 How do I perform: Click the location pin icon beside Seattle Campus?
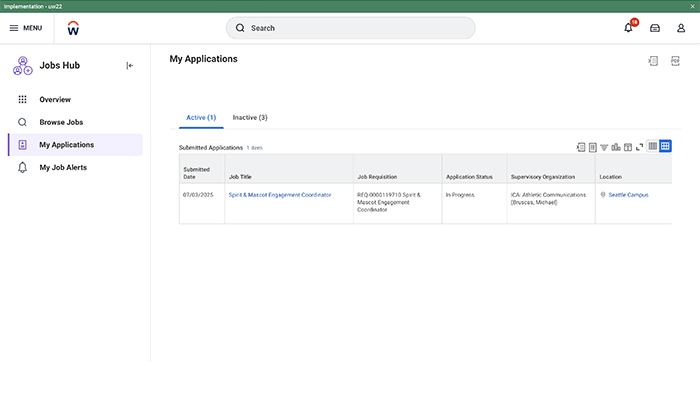coord(603,195)
